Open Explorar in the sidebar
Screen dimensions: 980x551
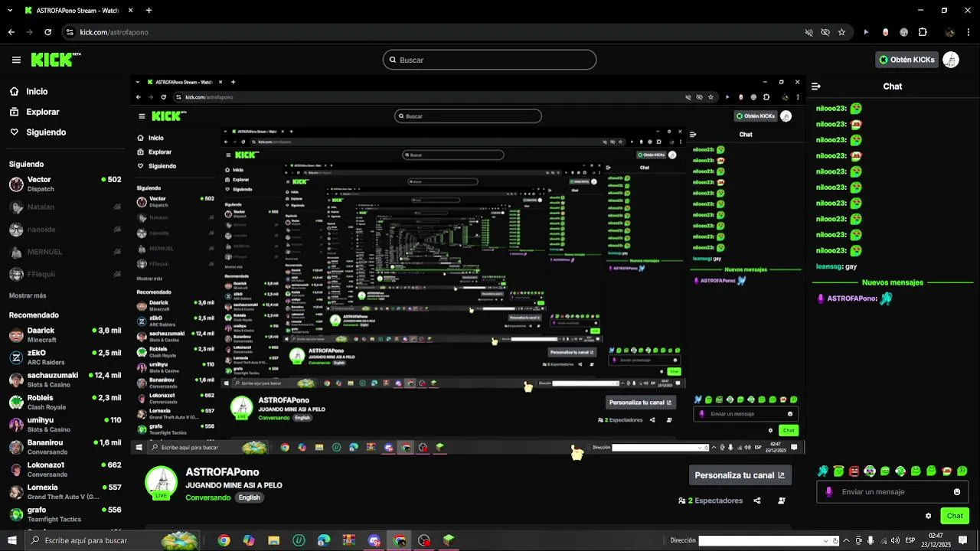(42, 112)
